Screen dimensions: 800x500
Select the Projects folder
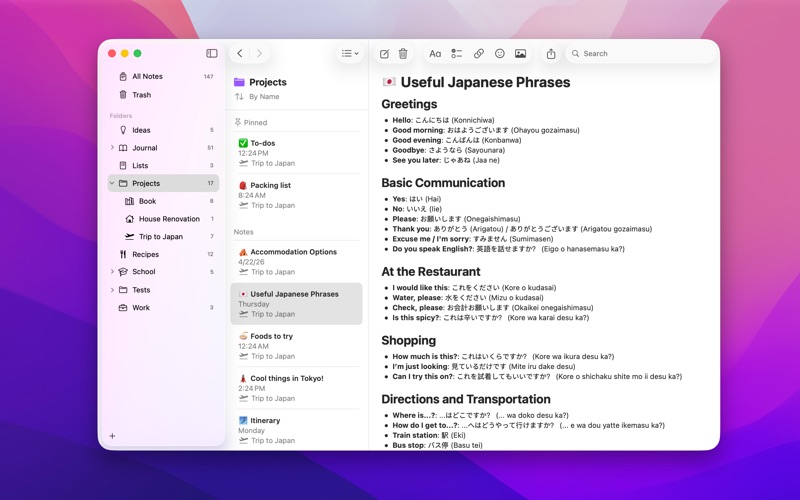(163, 183)
